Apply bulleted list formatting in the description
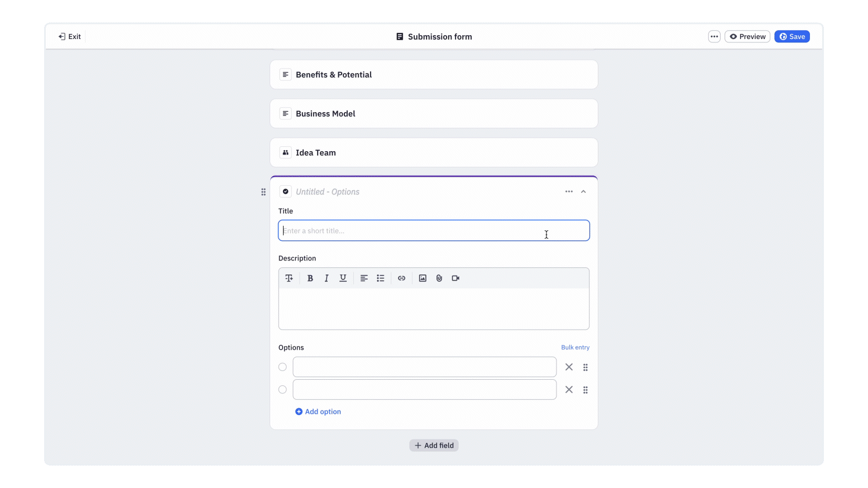The width and height of the screenshot is (868, 488). (x=380, y=278)
